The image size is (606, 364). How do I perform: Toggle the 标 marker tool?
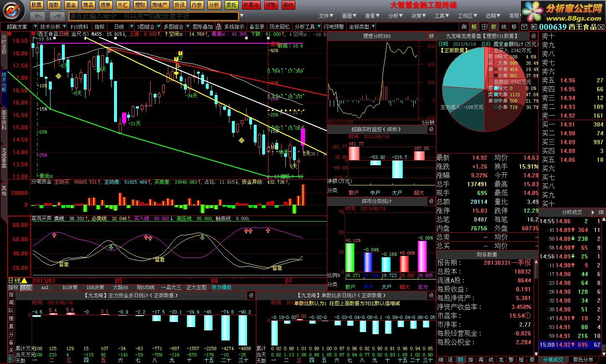coord(474,26)
